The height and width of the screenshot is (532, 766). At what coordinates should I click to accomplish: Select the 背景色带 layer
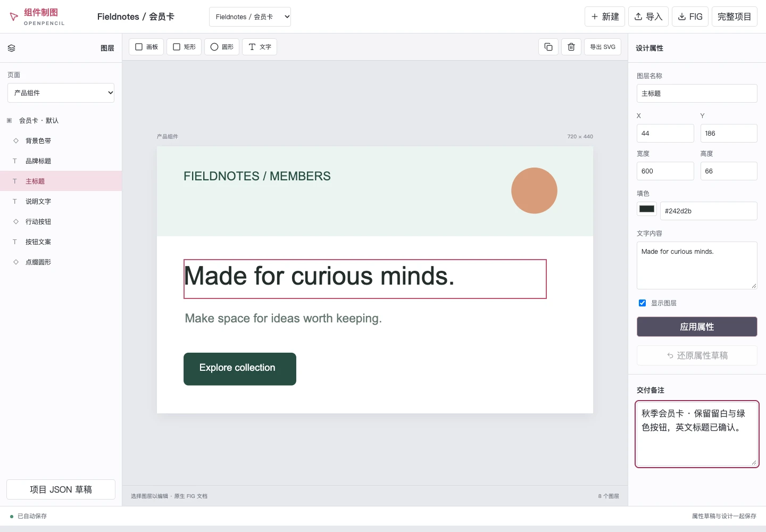coord(61,140)
